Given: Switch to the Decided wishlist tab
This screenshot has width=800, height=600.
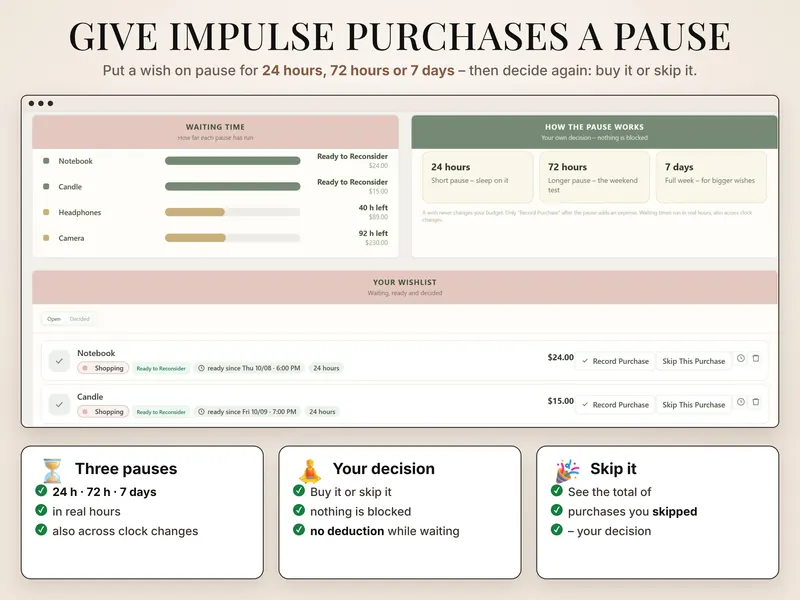Looking at the screenshot, I should 80,319.
